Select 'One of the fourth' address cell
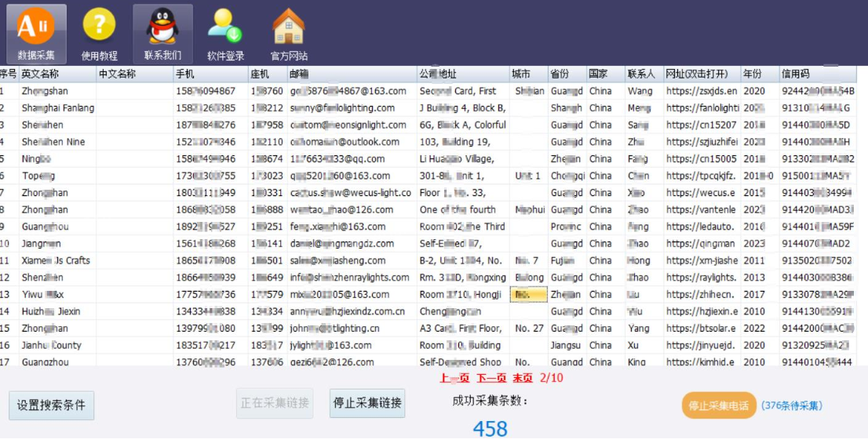The height and width of the screenshot is (443, 868). 463,209
